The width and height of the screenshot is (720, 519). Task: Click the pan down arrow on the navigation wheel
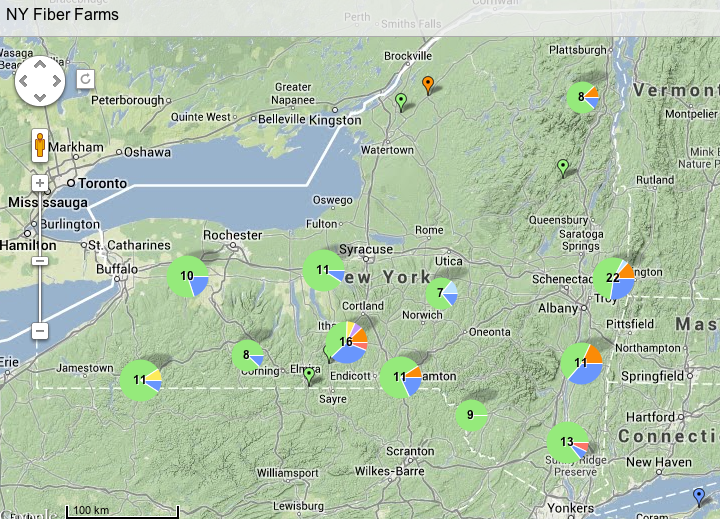[x=40, y=98]
